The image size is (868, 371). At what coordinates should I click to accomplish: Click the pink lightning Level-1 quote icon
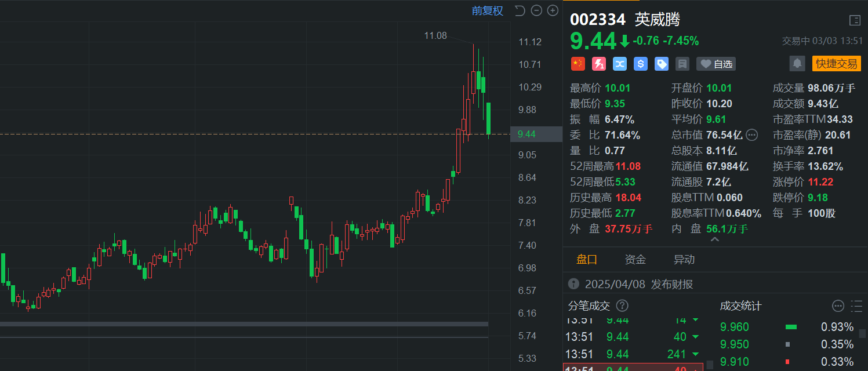pyautogui.click(x=598, y=64)
